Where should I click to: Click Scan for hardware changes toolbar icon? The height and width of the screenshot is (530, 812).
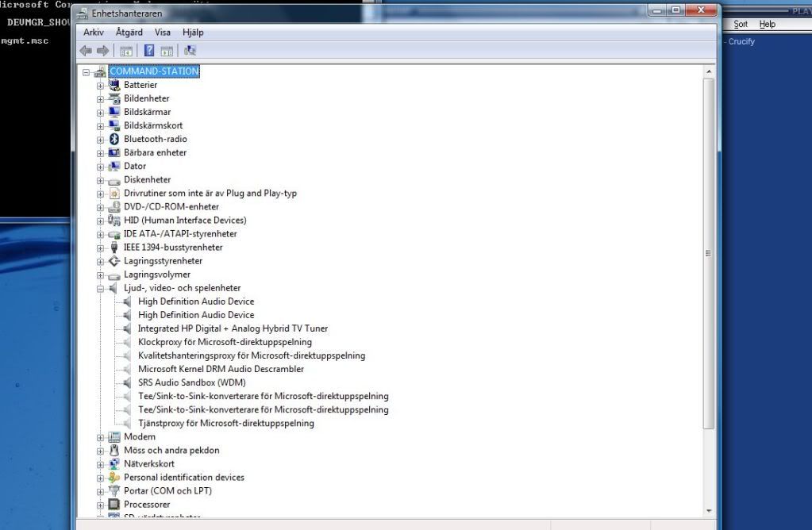[x=190, y=51]
